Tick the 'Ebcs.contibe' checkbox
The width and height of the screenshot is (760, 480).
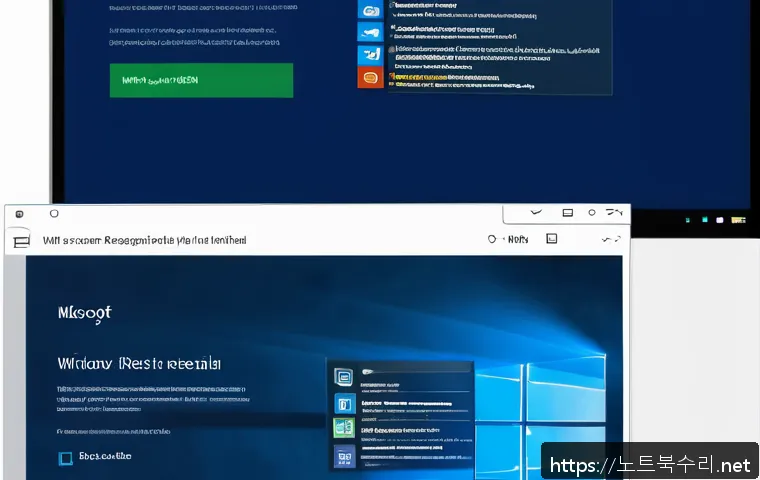[x=65, y=458]
